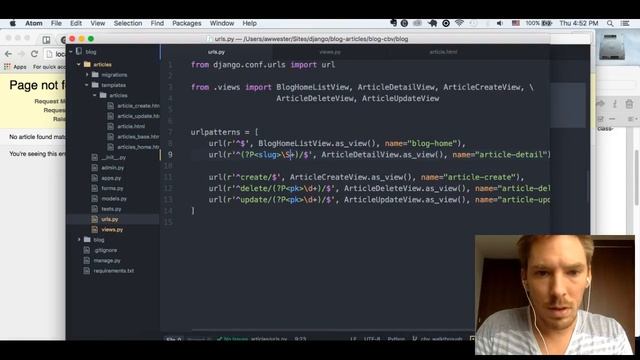Click the browser reload icon
The width and height of the screenshot is (640, 360).
[35, 54]
